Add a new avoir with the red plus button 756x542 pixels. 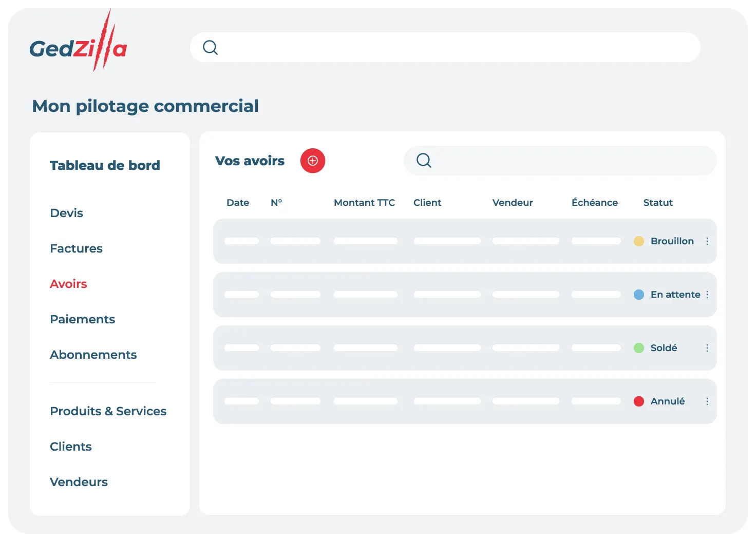pos(313,161)
